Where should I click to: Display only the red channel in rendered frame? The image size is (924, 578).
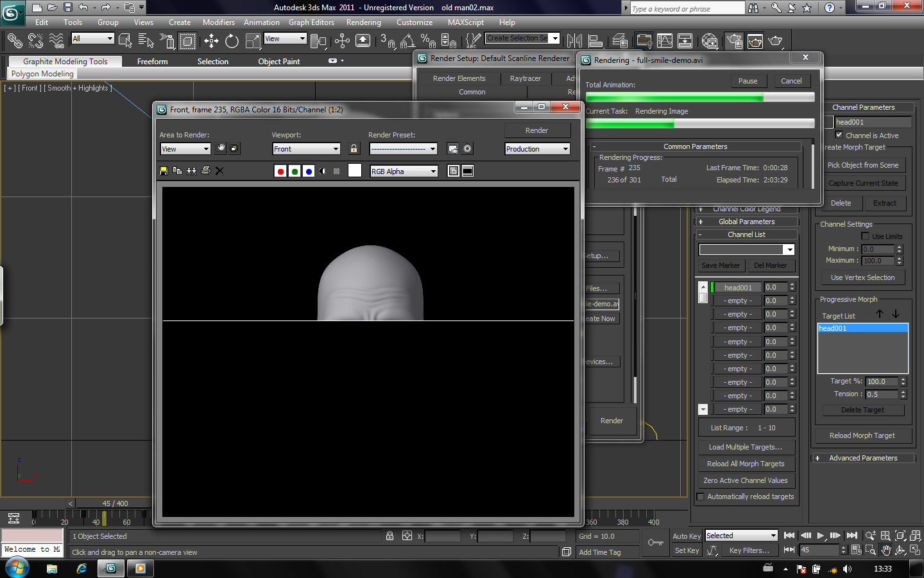coord(280,171)
